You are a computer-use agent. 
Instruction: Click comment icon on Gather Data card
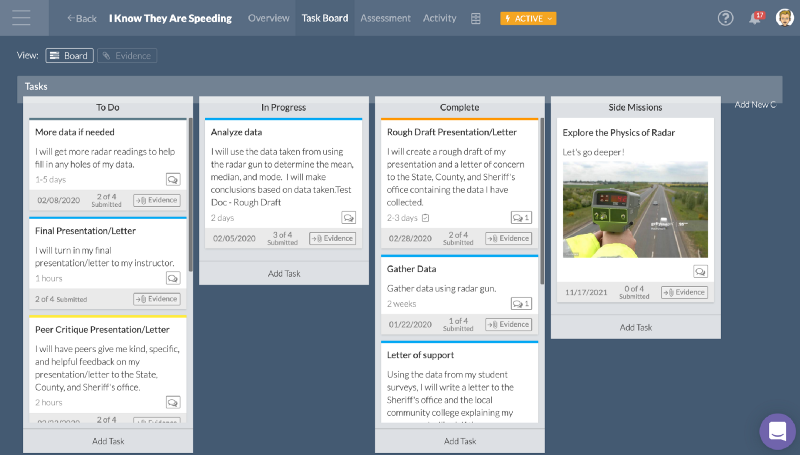pos(520,303)
